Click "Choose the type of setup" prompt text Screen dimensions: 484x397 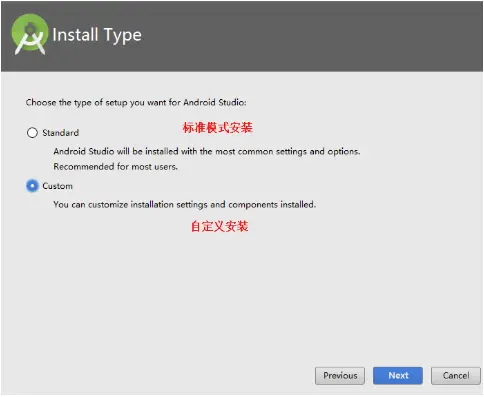(x=136, y=102)
